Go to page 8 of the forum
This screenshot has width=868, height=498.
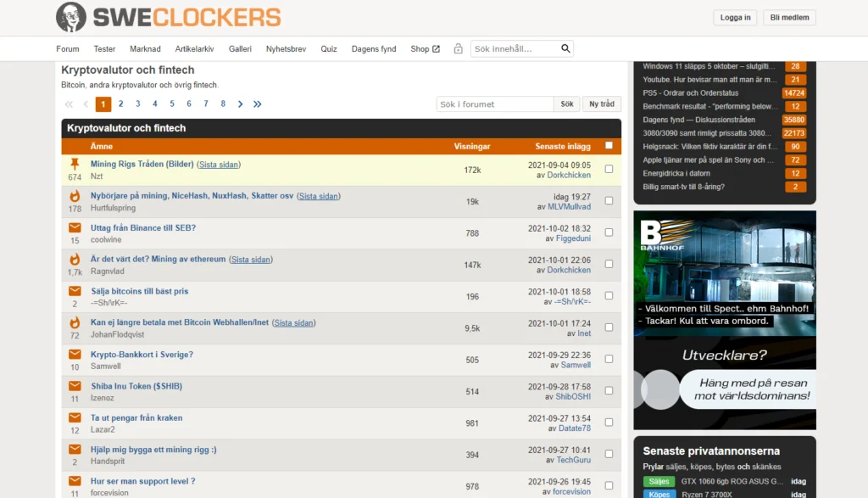point(223,104)
